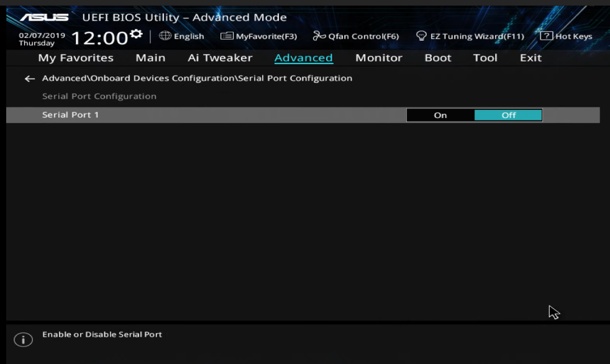
Task: Open the Boot tab
Action: tap(438, 58)
